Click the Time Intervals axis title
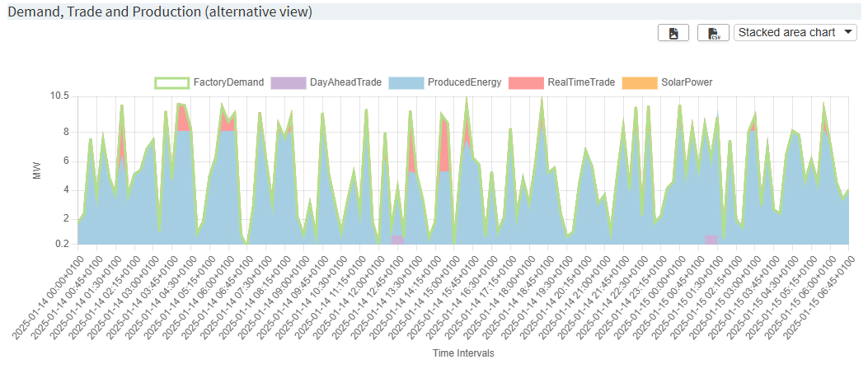 pos(462,353)
